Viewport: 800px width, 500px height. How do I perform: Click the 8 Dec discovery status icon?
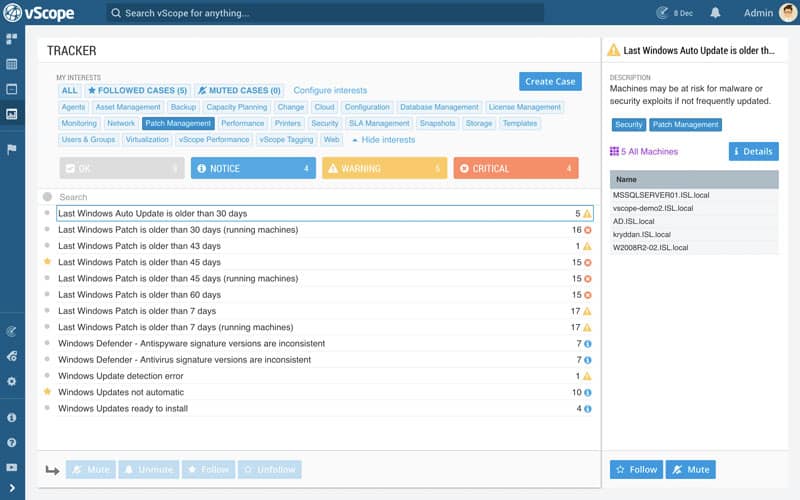point(662,13)
